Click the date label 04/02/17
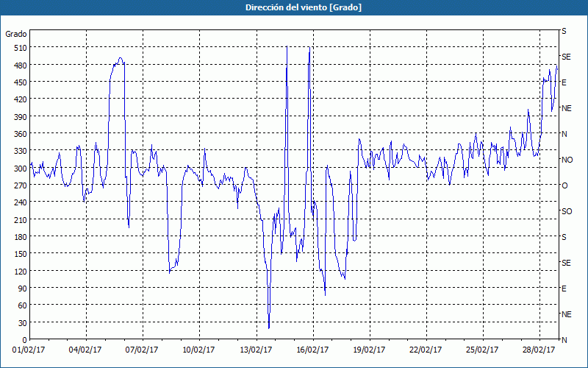 pos(85,350)
